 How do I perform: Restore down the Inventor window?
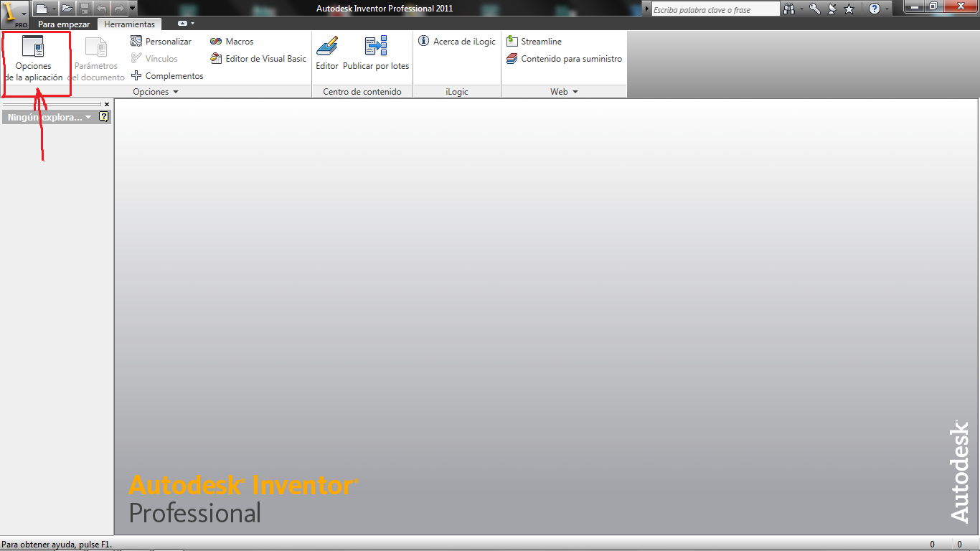[933, 6]
